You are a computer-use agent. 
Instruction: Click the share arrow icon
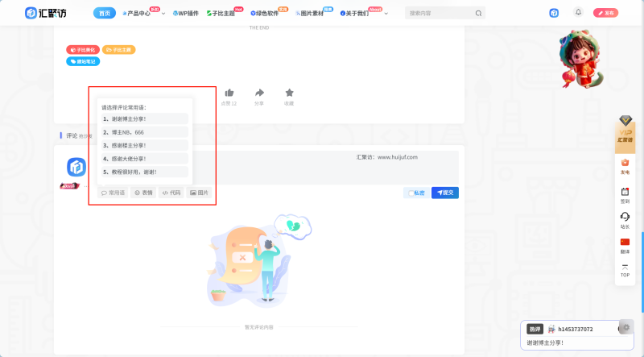click(x=259, y=93)
